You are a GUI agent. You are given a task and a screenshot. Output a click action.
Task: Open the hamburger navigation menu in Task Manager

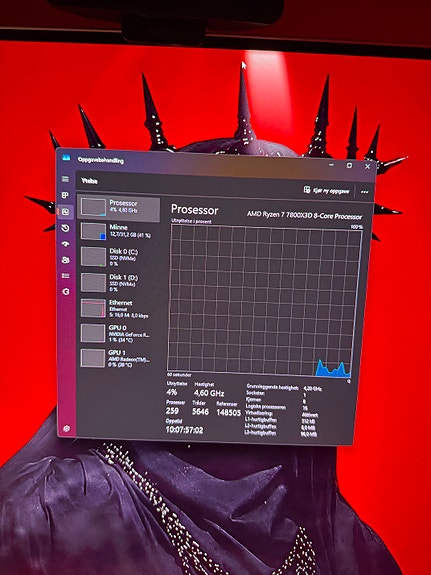(x=66, y=179)
